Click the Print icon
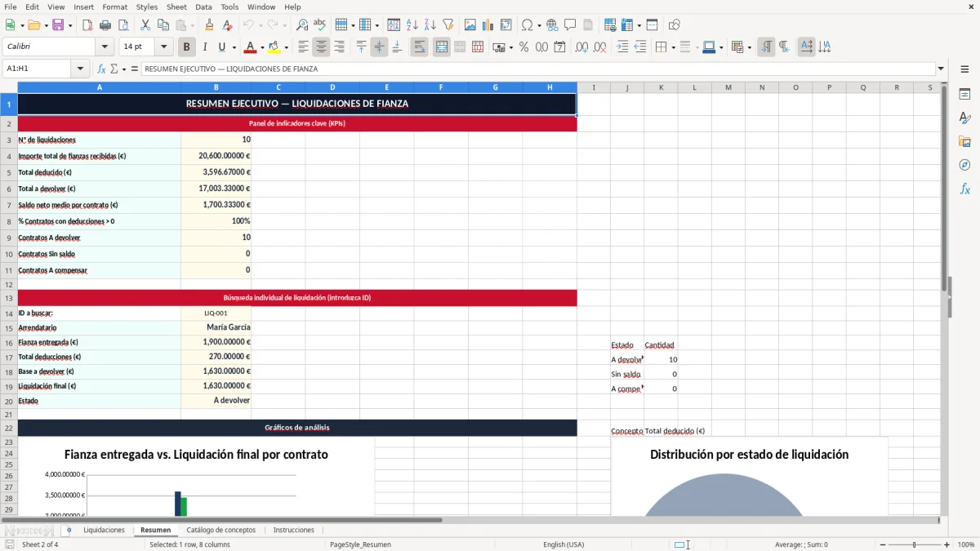Viewport: 980px width, 551px height. [x=105, y=25]
